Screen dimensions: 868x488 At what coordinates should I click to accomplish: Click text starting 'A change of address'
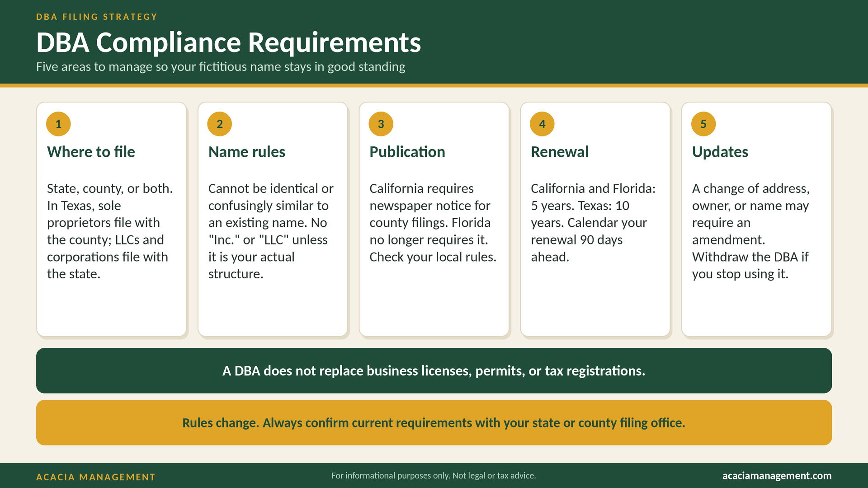tap(751, 231)
